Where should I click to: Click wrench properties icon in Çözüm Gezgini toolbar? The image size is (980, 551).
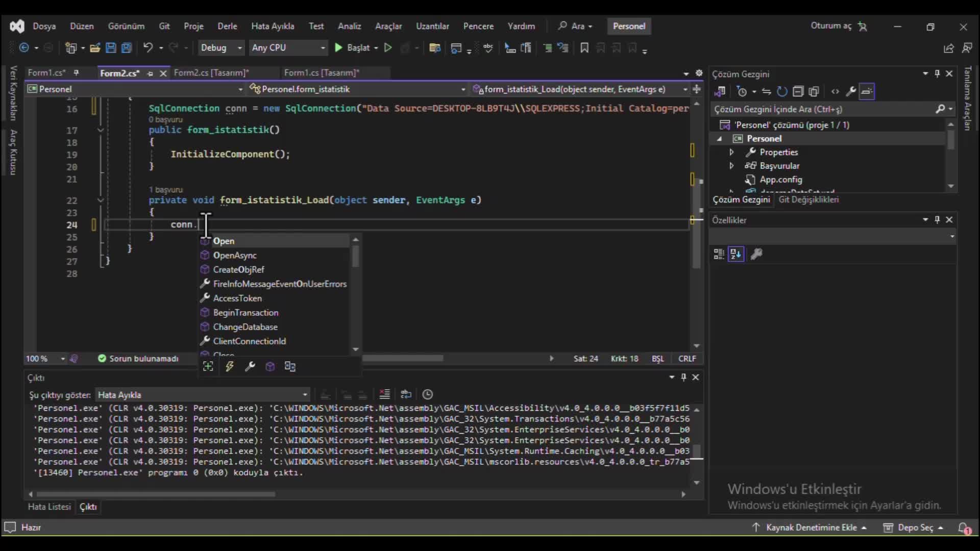pyautogui.click(x=851, y=92)
